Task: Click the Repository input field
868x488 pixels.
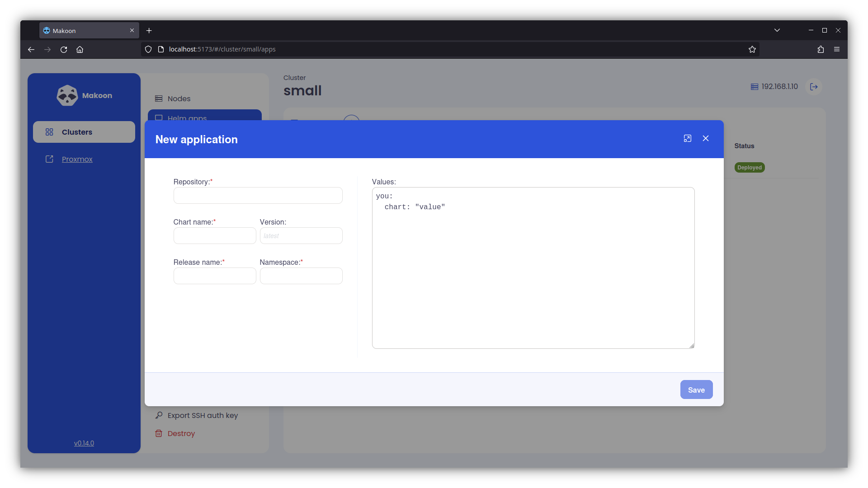Action: (258, 196)
